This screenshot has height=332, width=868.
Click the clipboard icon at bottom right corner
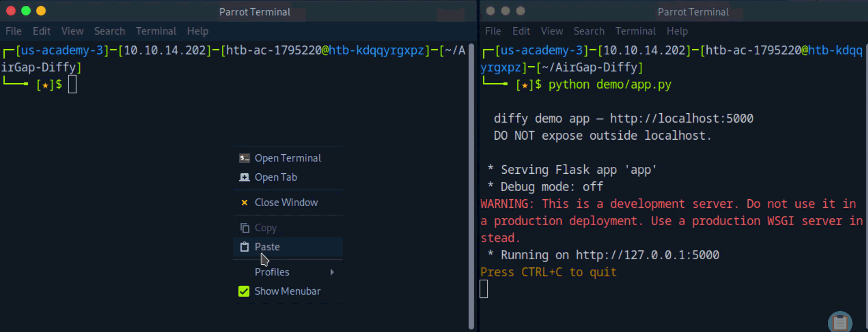(840, 322)
